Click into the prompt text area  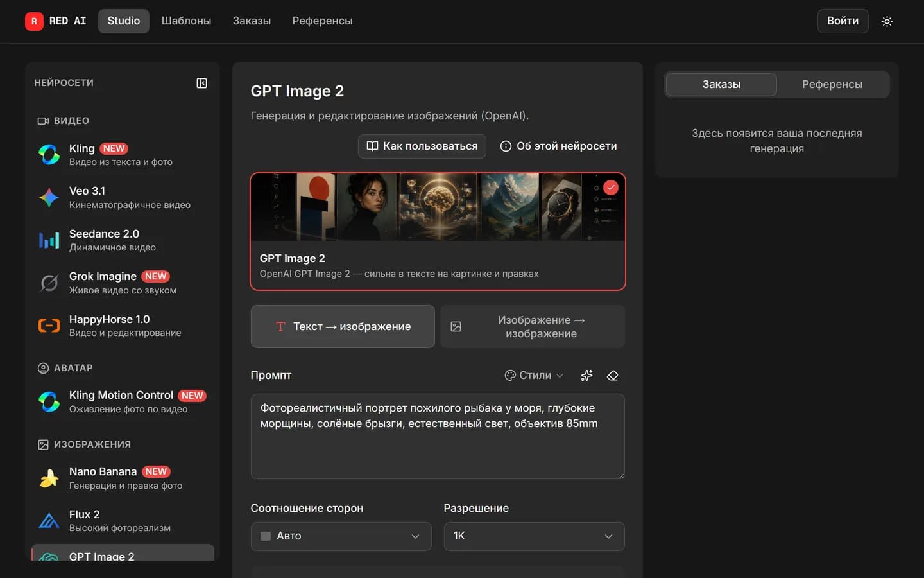pos(438,437)
